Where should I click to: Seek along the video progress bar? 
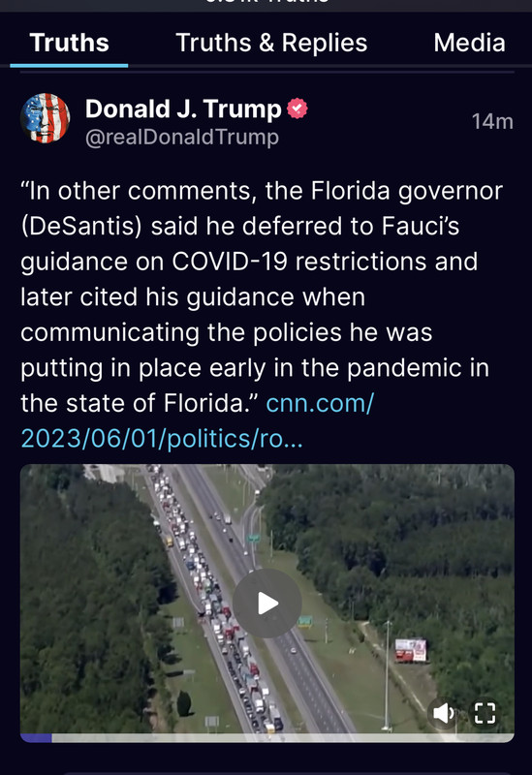click(x=267, y=738)
